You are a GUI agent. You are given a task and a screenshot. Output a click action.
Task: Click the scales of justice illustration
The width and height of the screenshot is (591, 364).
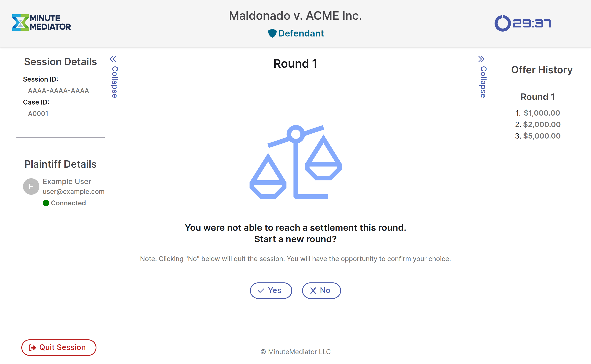(x=295, y=162)
